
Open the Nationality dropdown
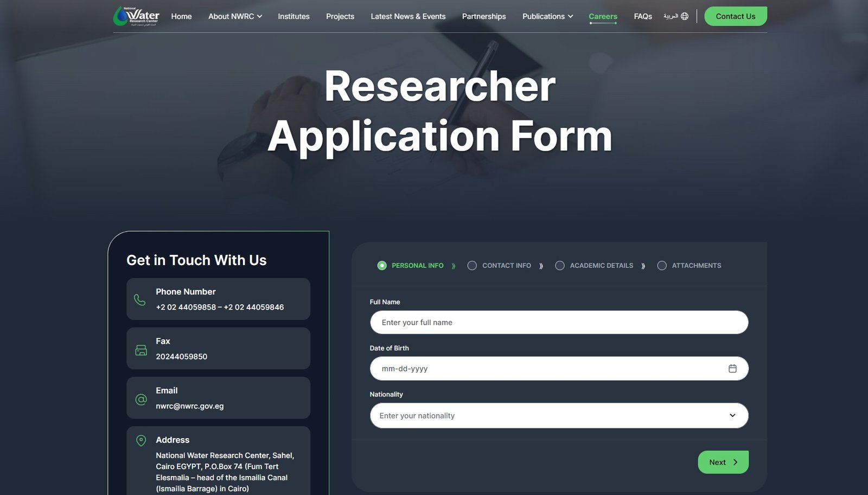point(559,416)
